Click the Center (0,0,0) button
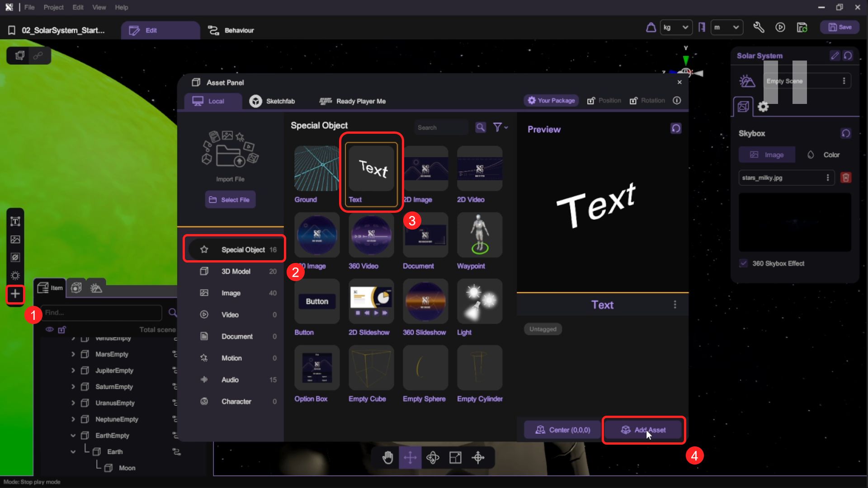The height and width of the screenshot is (488, 868). click(562, 430)
